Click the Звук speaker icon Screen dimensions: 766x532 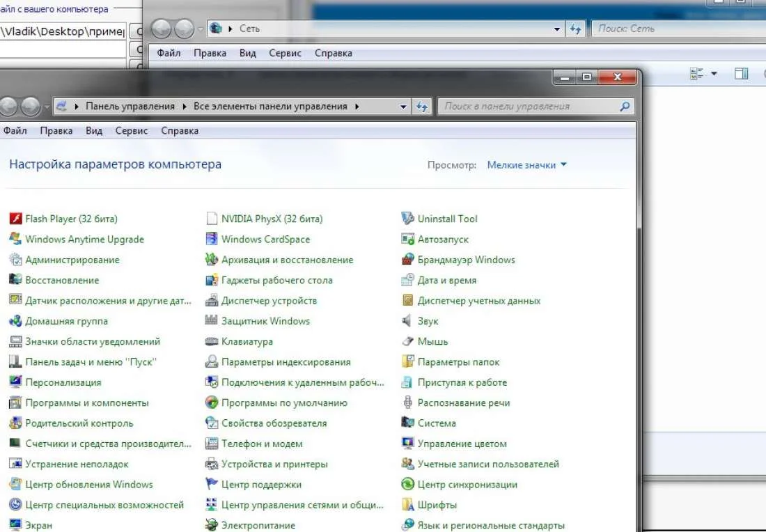coord(407,321)
